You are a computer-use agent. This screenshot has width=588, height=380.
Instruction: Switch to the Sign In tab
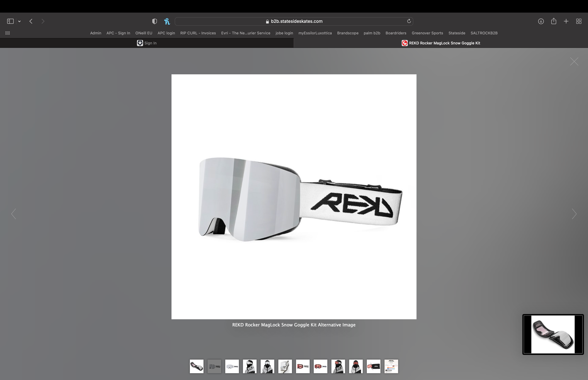(x=147, y=43)
